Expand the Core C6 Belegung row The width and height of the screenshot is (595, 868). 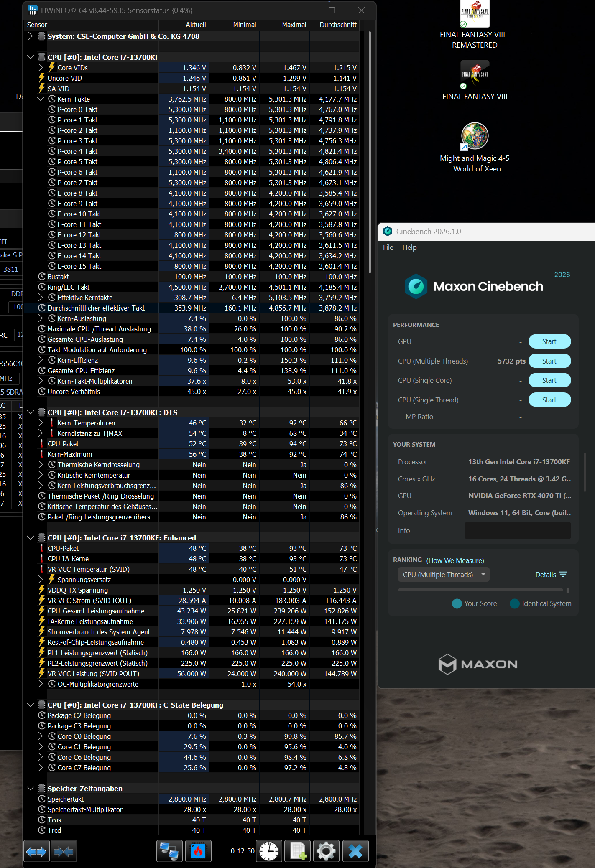point(41,757)
